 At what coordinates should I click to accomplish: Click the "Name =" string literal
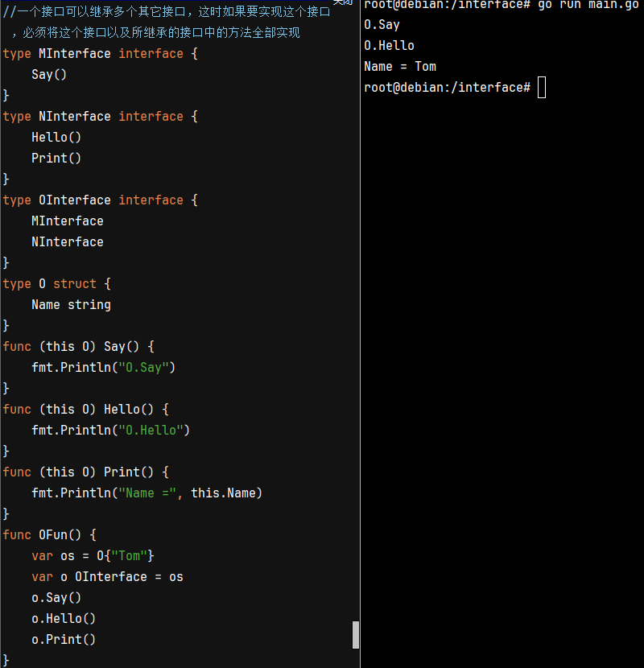(151, 493)
